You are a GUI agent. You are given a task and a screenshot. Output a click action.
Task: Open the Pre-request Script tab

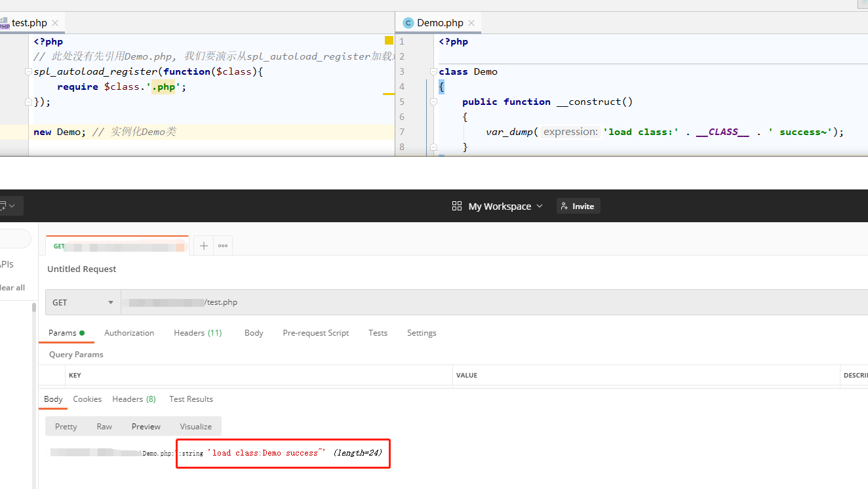coord(315,333)
